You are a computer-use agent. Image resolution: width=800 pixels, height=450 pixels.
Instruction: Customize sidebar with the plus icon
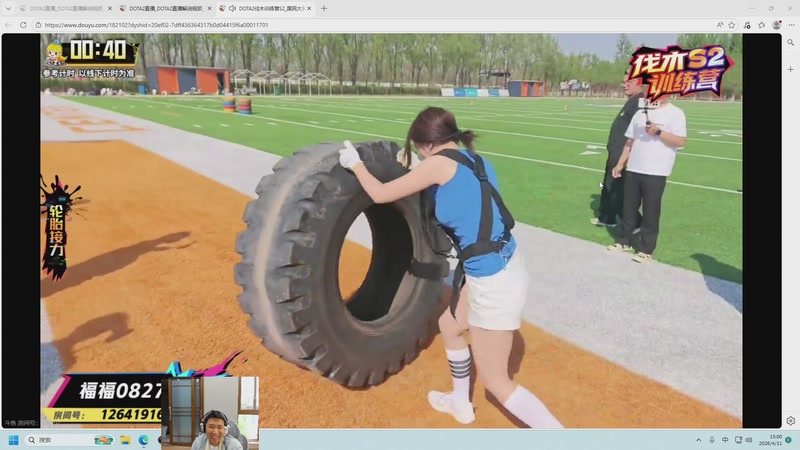[x=790, y=69]
